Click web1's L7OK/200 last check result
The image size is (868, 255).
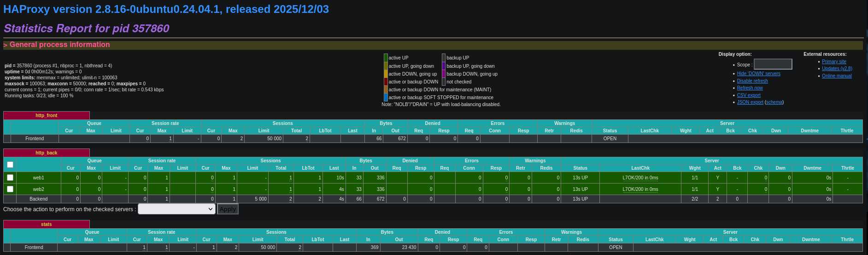click(x=640, y=178)
